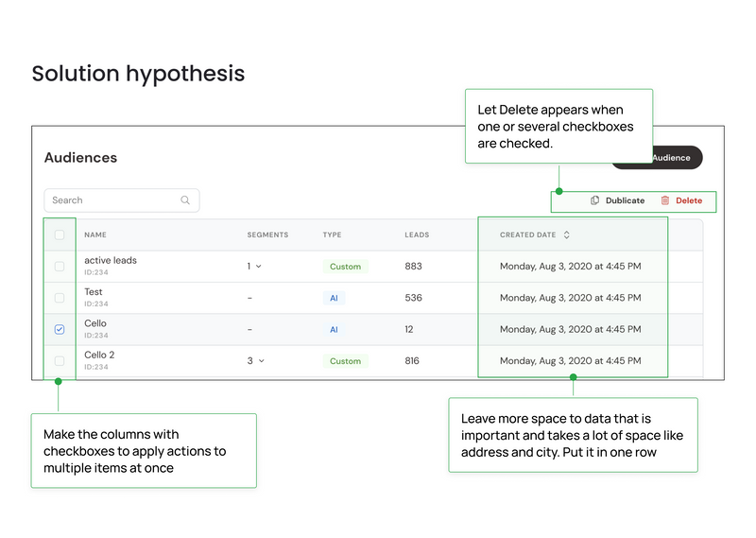Select the 'active leads' audience name
Viewport: 756px width, 538px height.
111,261
